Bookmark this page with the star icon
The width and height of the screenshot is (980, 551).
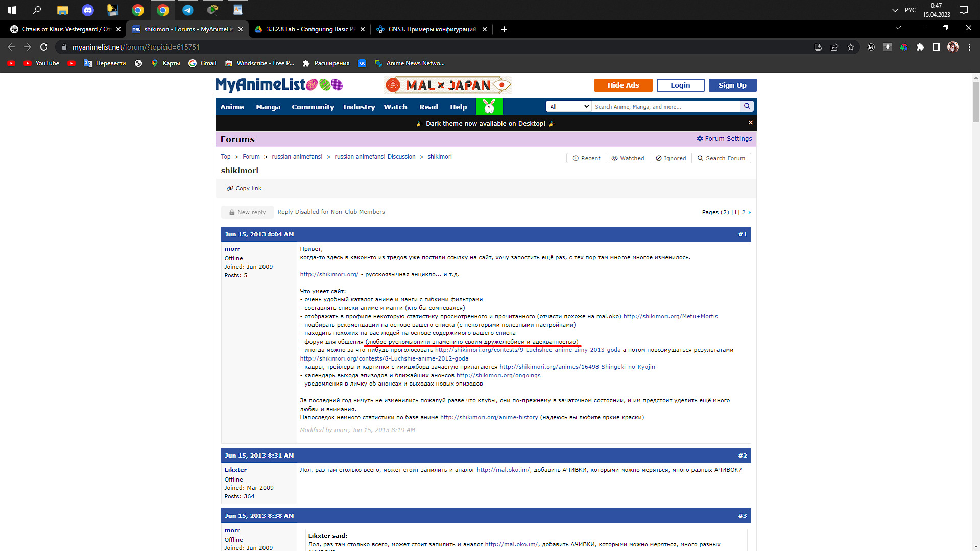pyautogui.click(x=851, y=47)
